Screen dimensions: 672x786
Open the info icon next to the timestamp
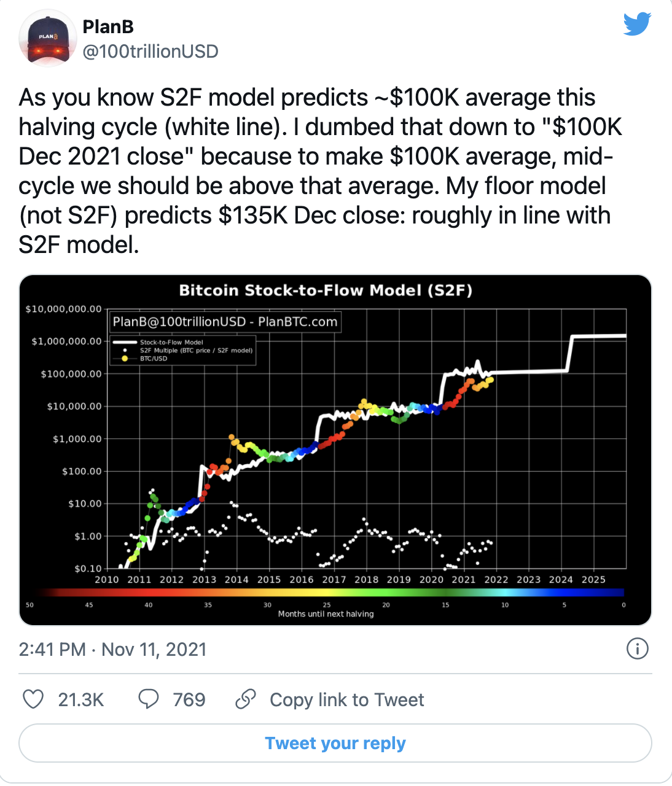[637, 649]
